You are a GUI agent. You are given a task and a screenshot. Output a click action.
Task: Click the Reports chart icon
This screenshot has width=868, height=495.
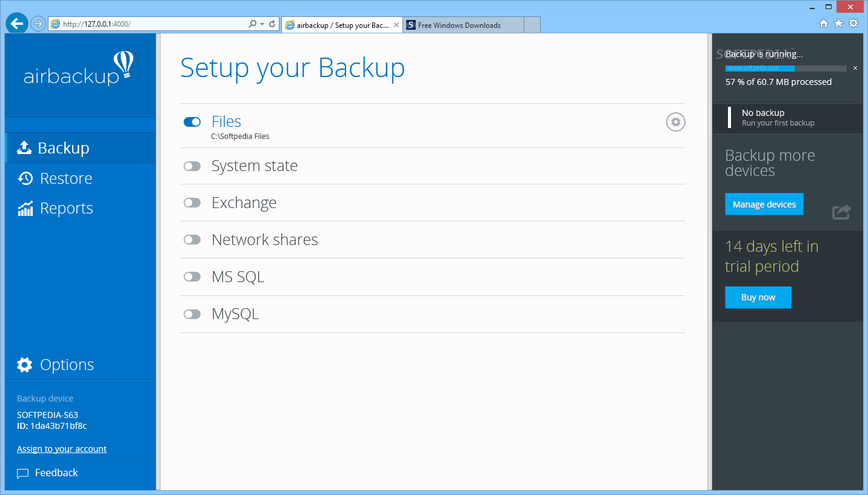25,209
